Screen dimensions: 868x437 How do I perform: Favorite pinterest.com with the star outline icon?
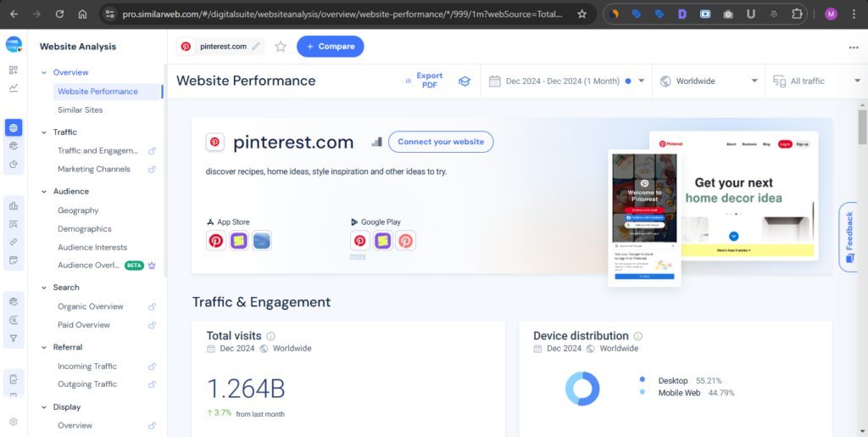281,47
